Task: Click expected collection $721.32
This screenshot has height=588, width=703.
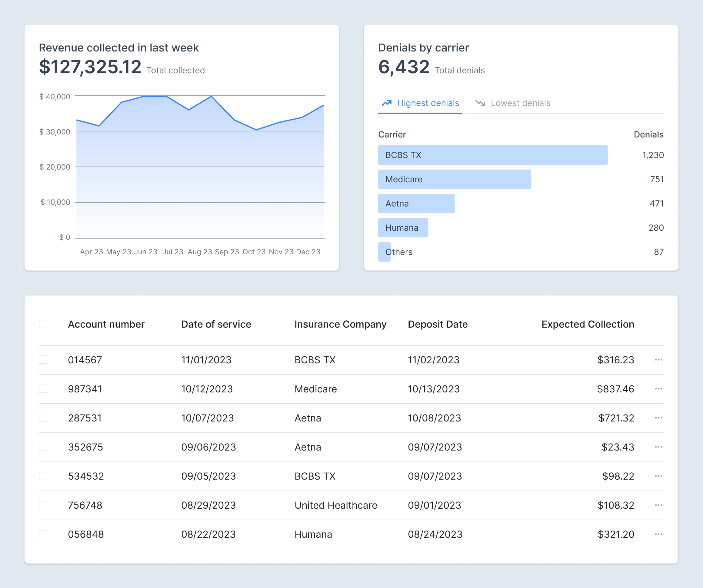Action: coord(616,418)
